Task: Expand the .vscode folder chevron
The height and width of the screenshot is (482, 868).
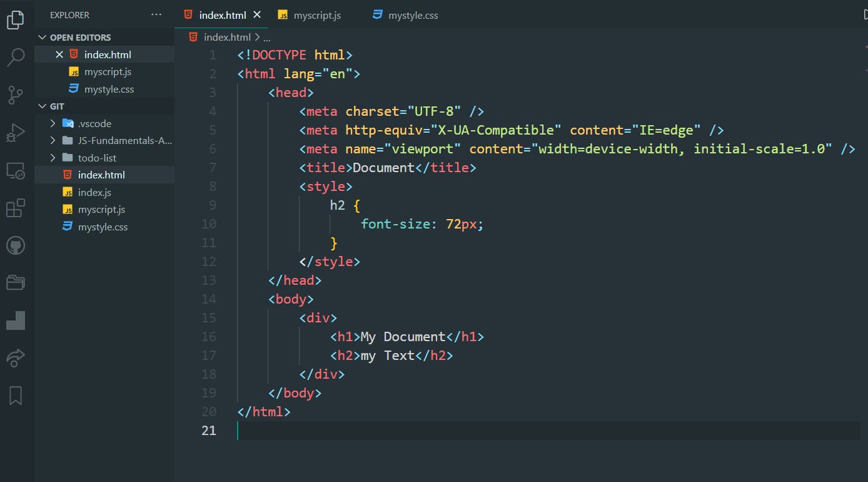Action: click(x=53, y=123)
